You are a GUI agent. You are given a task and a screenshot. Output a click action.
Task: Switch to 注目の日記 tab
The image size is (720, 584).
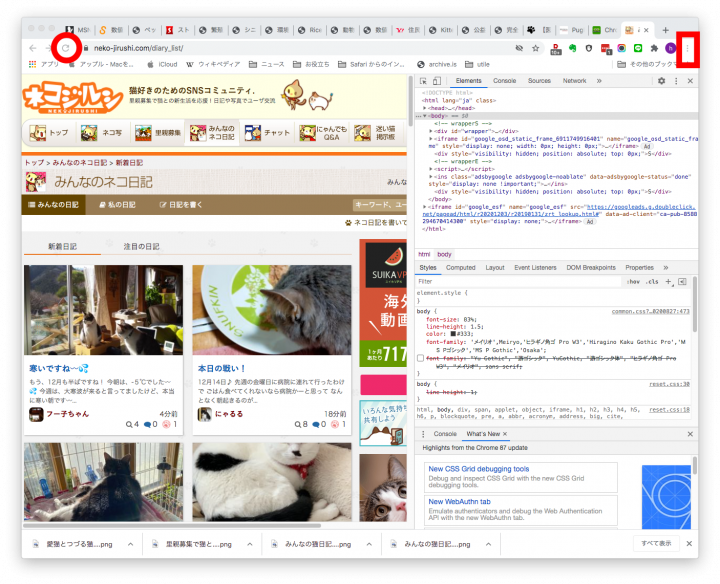pos(141,247)
